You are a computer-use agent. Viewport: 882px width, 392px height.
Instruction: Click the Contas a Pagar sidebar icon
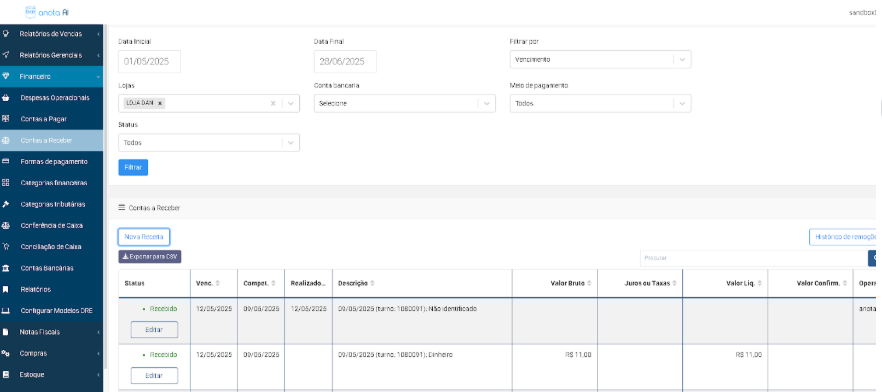[x=6, y=119]
